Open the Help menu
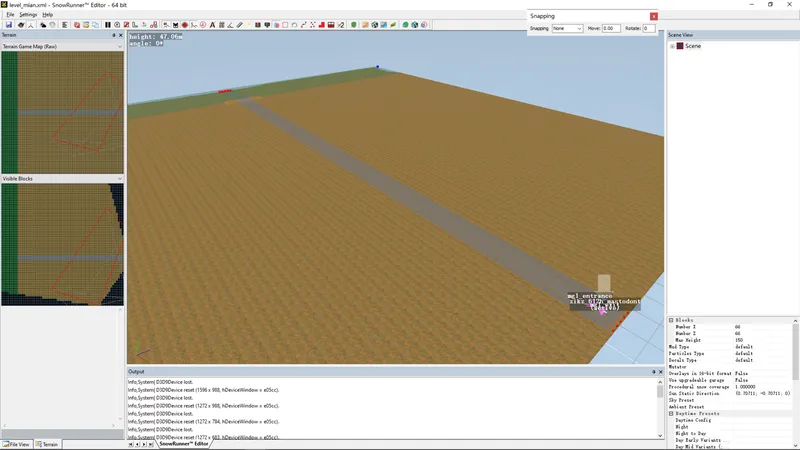This screenshot has height=450, width=800. click(x=47, y=14)
